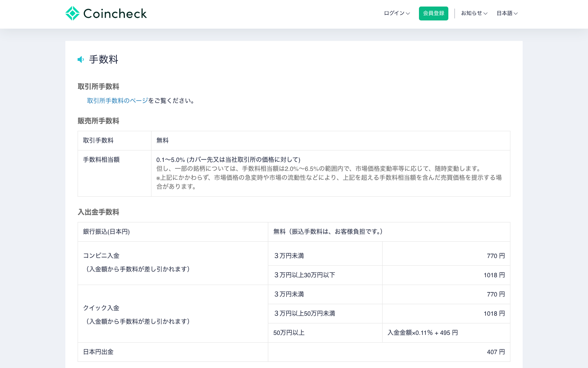This screenshot has width=588, height=368.
Task: Click the megaphone icon beside 手数料
Action: (81, 60)
